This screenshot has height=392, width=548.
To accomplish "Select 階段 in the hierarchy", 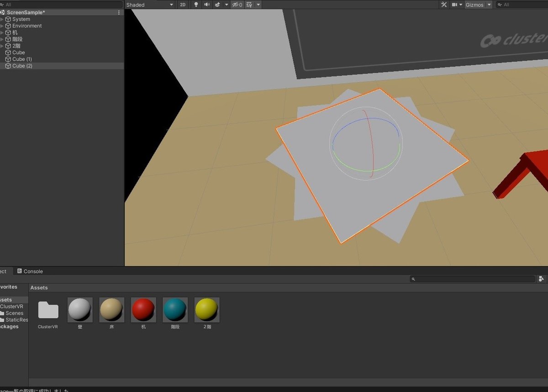I will click(17, 39).
